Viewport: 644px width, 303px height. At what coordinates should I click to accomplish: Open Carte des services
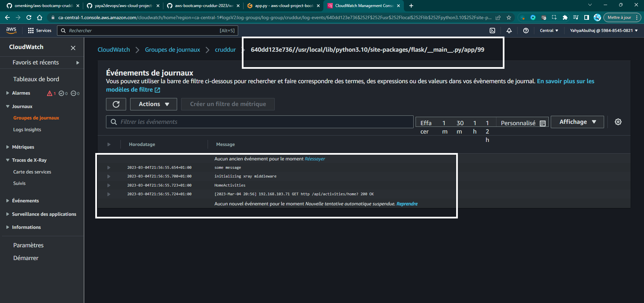pos(32,172)
